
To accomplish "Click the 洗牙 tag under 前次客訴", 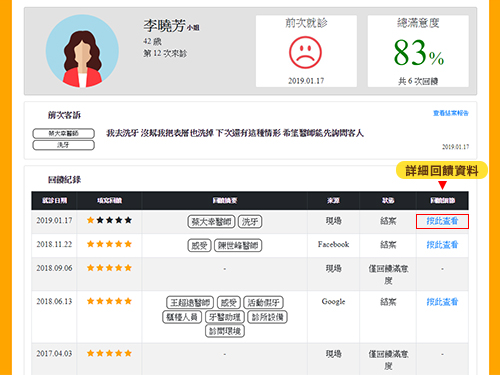I will tap(63, 145).
